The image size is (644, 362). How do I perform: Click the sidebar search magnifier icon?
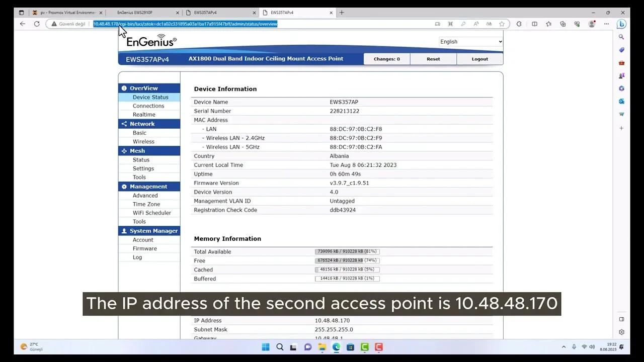621,37
